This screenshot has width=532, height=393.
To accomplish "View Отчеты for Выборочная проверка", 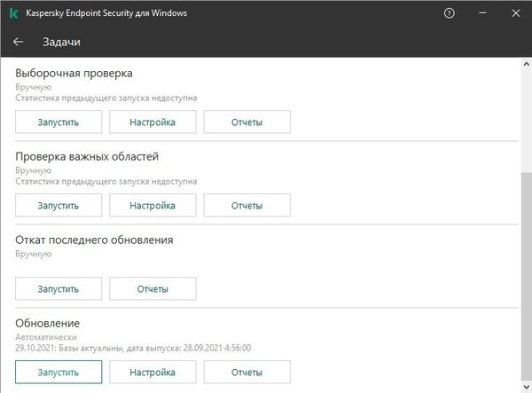I will 246,122.
